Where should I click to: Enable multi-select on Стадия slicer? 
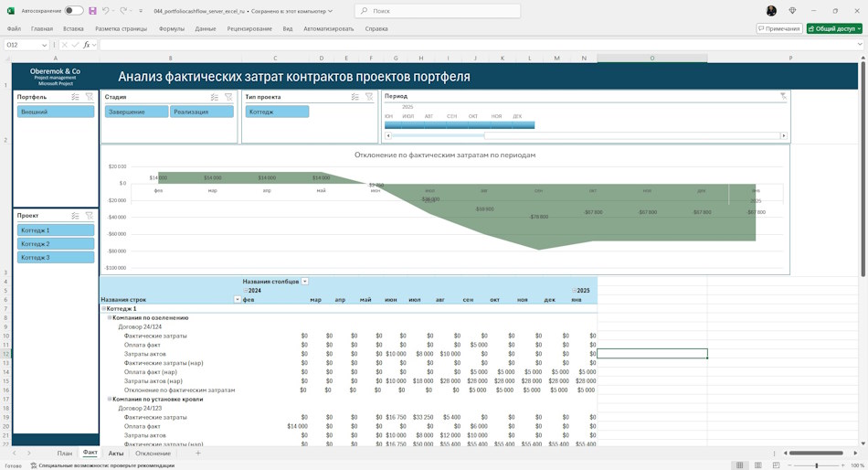[x=214, y=97]
